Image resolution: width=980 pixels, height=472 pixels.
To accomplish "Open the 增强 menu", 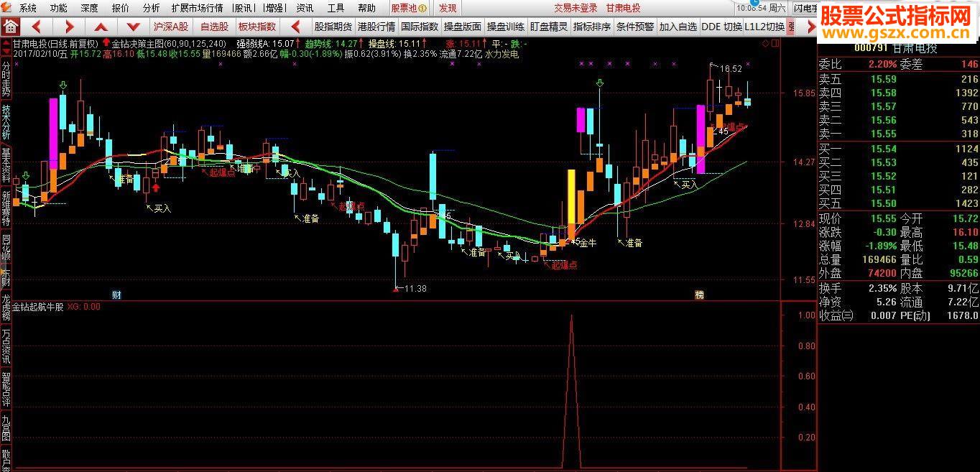I will [274, 8].
